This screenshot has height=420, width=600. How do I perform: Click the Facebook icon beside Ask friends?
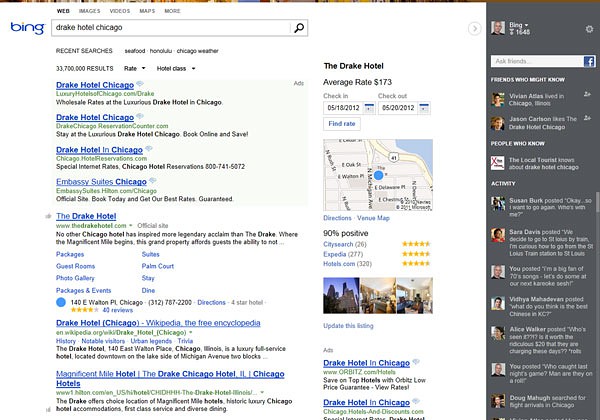pyautogui.click(x=590, y=62)
